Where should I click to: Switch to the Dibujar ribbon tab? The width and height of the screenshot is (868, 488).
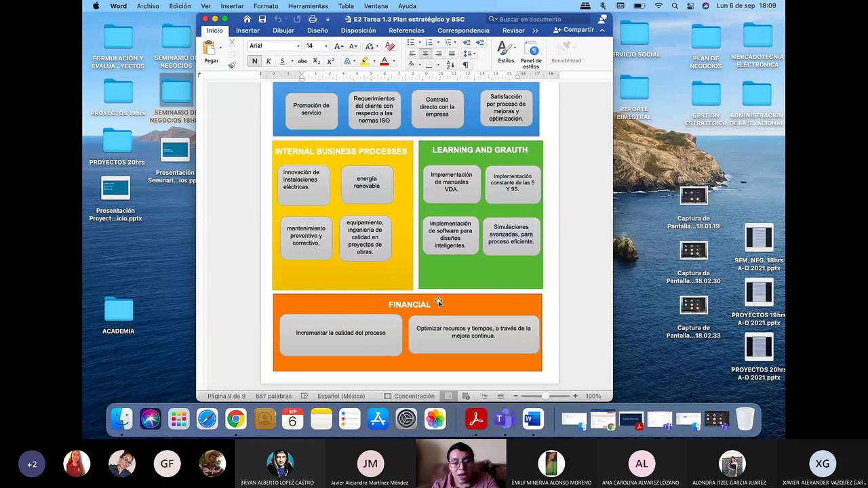coord(283,30)
